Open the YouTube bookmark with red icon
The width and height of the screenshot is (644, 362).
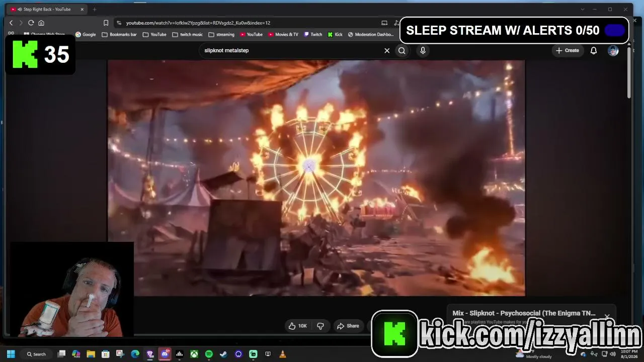(x=251, y=35)
